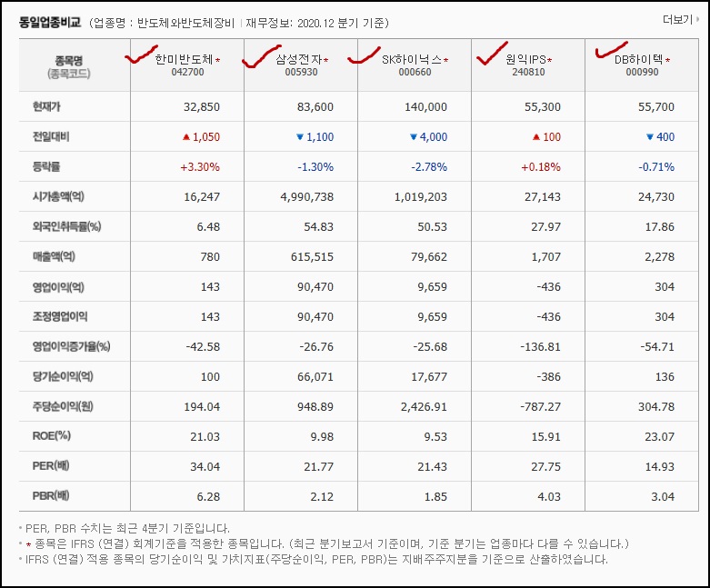The height and width of the screenshot is (588, 710).
Task: Click the 외국인취득률(%) row label
Action: [66, 226]
